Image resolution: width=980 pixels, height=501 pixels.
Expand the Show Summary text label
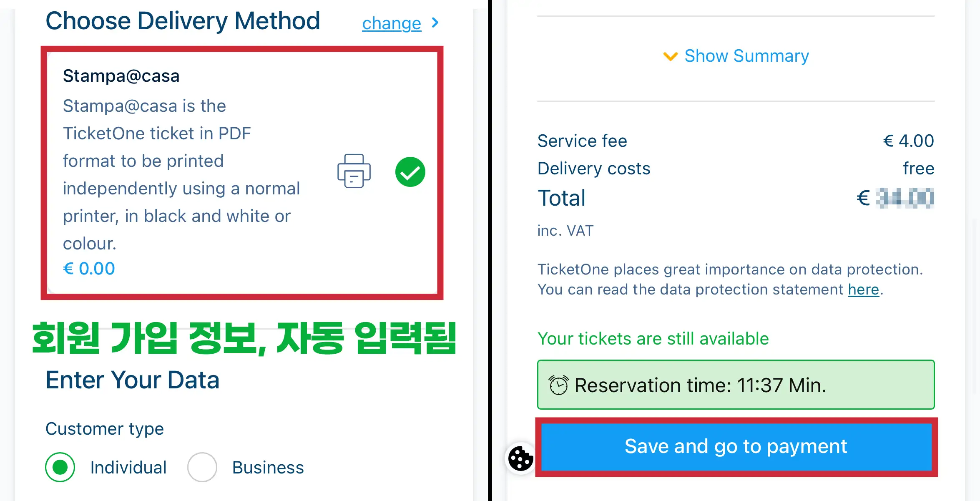tap(746, 56)
